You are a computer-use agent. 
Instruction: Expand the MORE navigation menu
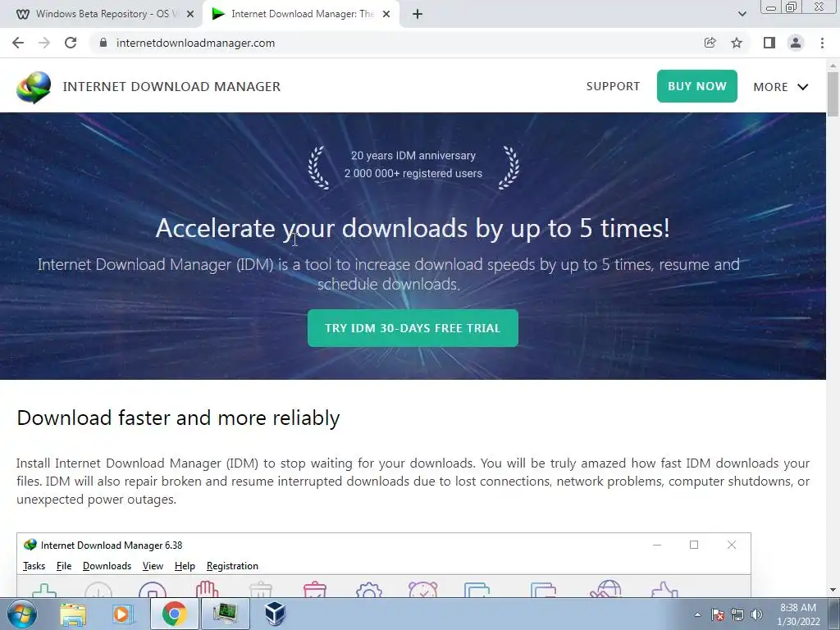pos(781,87)
